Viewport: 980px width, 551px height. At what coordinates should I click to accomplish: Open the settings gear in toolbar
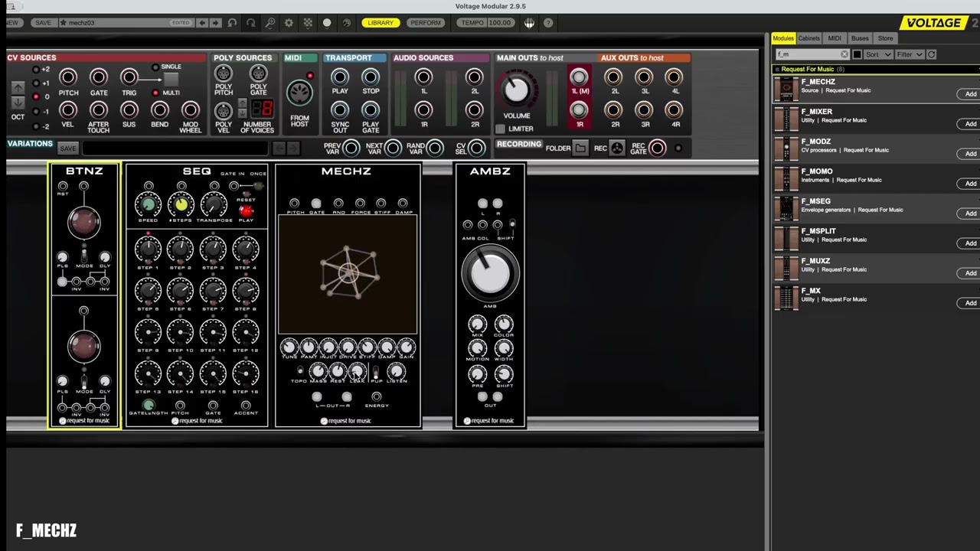point(289,23)
